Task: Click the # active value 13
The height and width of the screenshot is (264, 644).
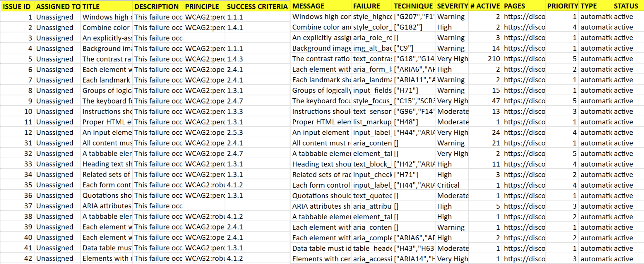Action: click(485, 112)
